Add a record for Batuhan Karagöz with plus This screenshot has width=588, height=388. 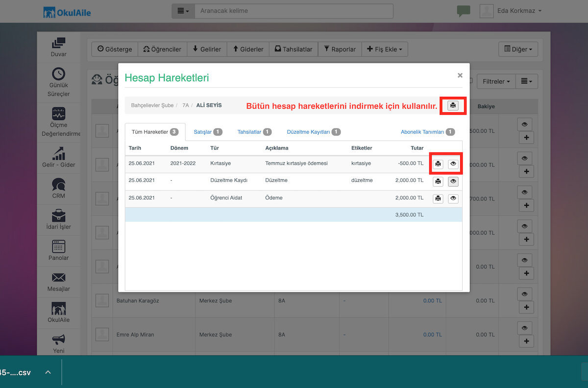coord(526,308)
